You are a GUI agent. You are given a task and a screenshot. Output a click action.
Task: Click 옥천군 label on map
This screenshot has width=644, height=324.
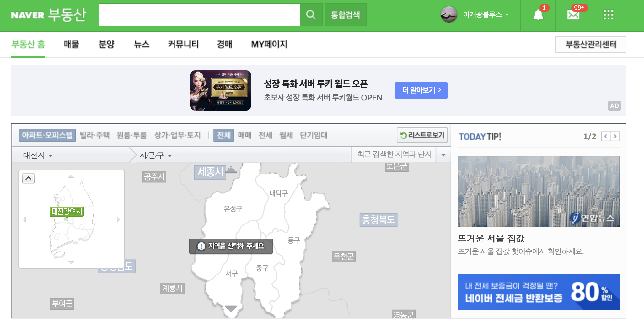(344, 256)
